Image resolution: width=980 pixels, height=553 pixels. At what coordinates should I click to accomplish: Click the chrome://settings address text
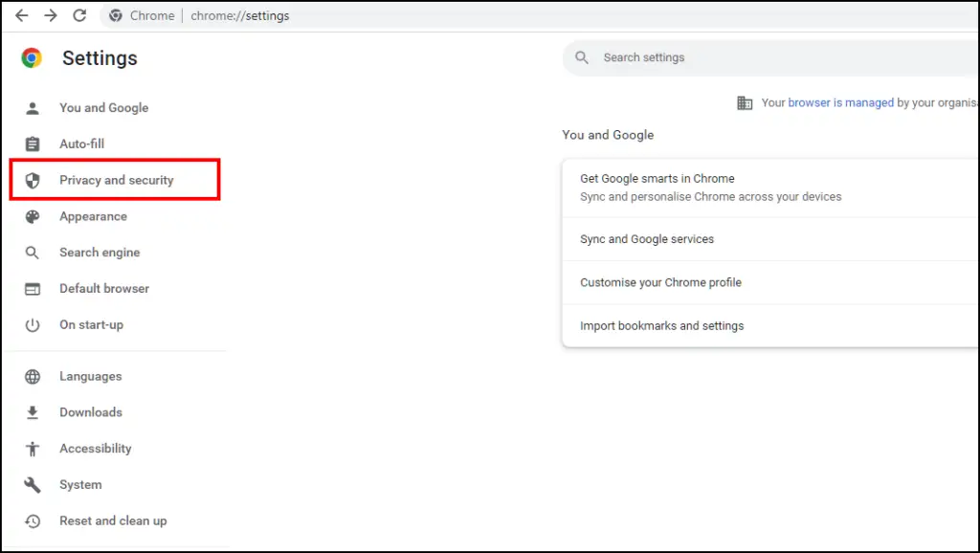pyautogui.click(x=240, y=15)
